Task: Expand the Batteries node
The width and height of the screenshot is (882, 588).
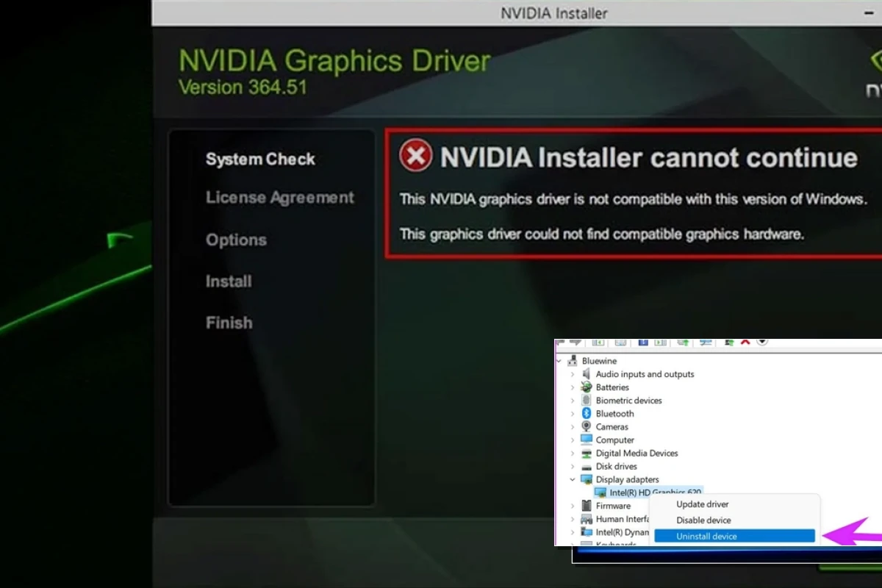Action: [x=573, y=387]
